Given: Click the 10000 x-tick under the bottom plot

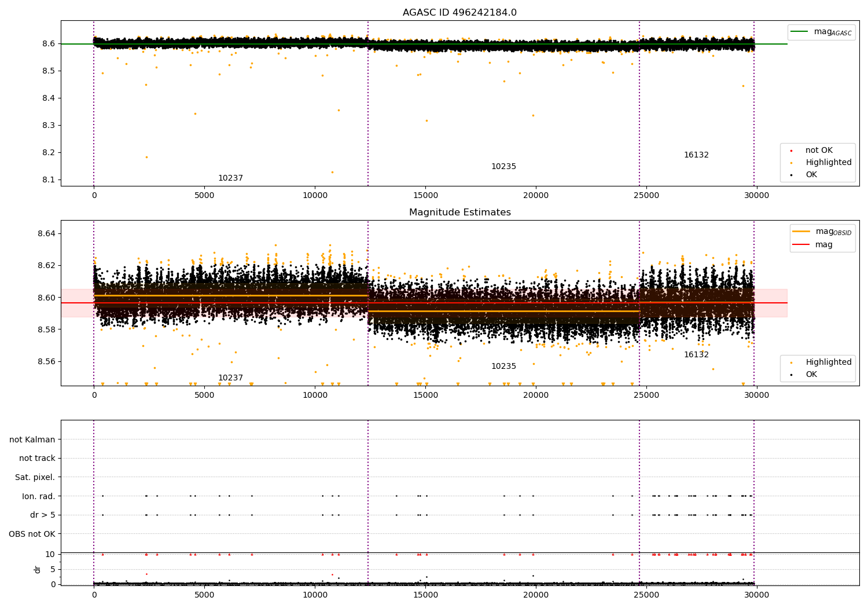Looking at the screenshot, I should click(315, 595).
